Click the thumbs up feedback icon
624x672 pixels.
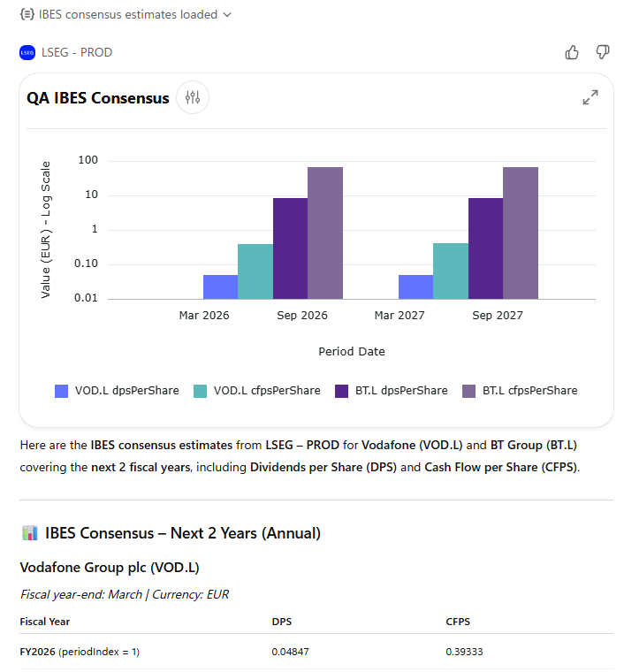click(572, 52)
